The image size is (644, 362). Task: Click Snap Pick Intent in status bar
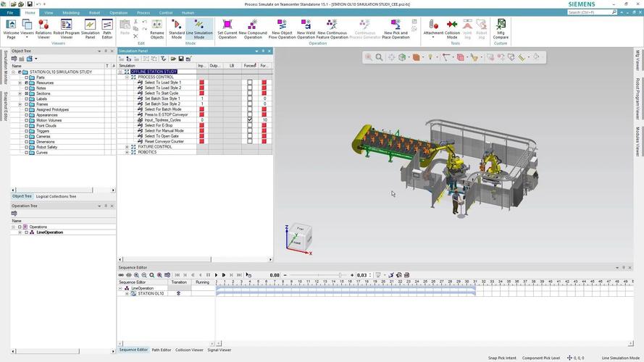click(502, 358)
